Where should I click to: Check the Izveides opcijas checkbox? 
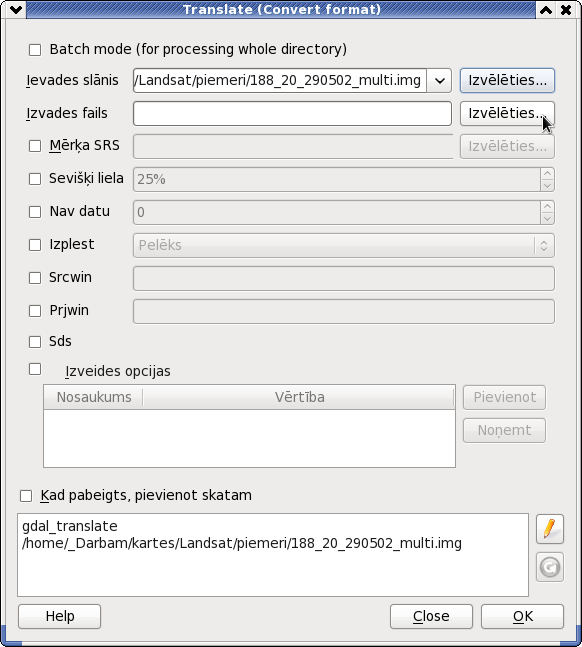[35, 369]
